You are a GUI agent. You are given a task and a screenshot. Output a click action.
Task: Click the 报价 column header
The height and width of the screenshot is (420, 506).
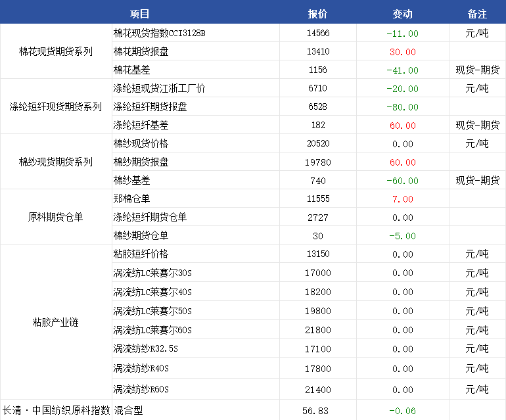(317, 14)
